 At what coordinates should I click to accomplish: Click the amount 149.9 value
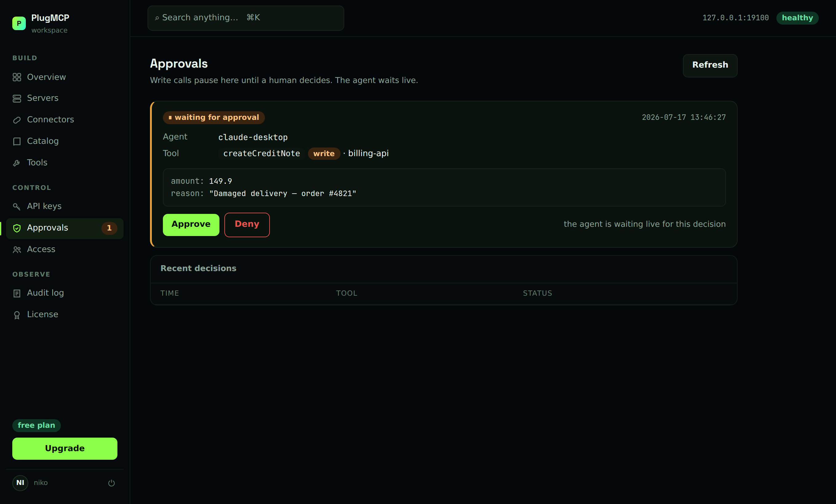[x=221, y=181]
